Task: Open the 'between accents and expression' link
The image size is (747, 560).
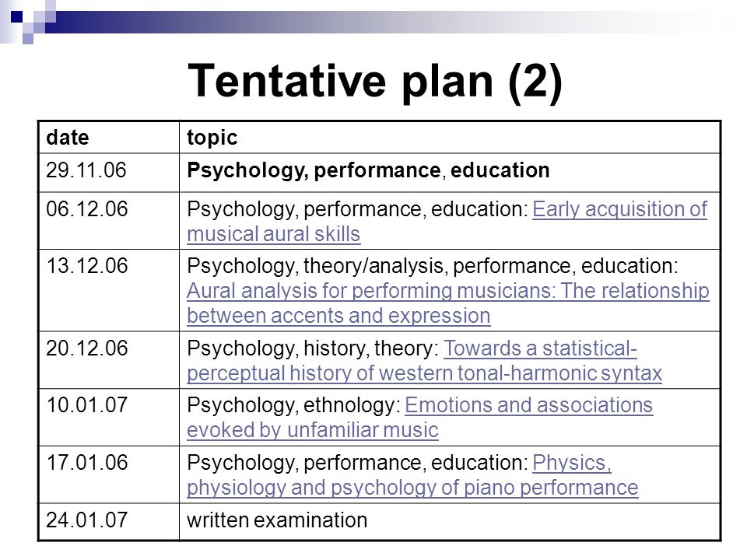Action: (x=338, y=316)
